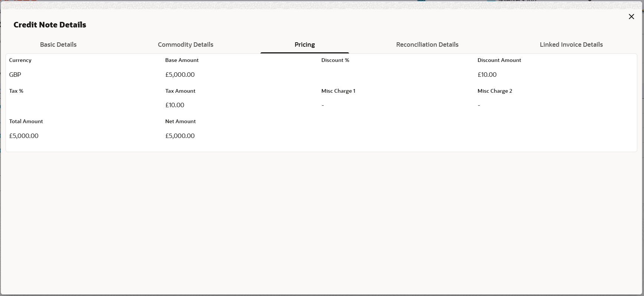
Task: Close the Credit Note Details dialog
Action: click(x=631, y=17)
